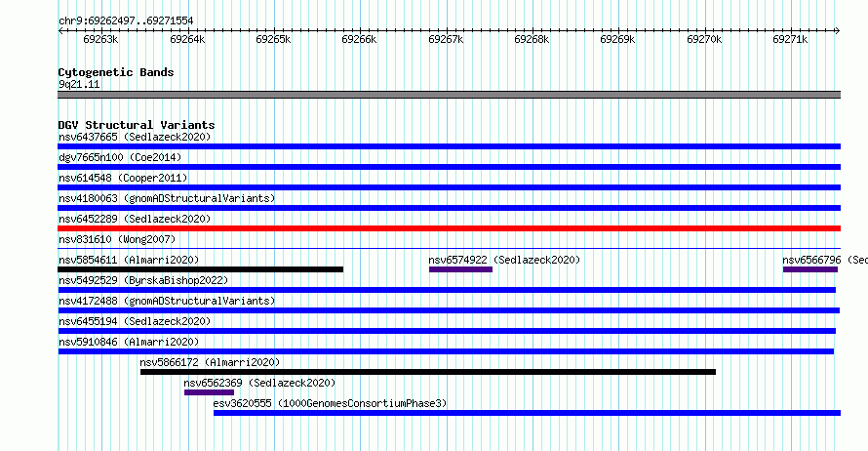Click the 69270k ruler tick label
This screenshot has height=451, width=868.
[704, 39]
